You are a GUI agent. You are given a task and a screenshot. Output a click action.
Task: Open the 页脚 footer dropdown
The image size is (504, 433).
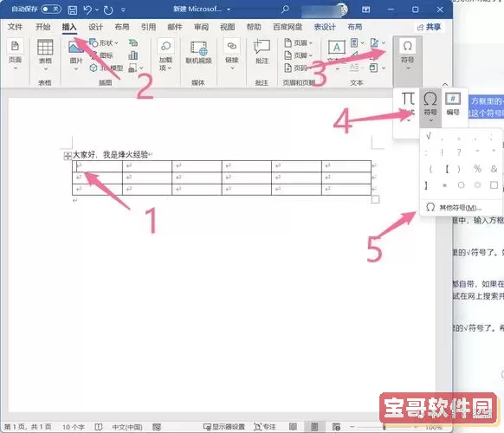(299, 55)
